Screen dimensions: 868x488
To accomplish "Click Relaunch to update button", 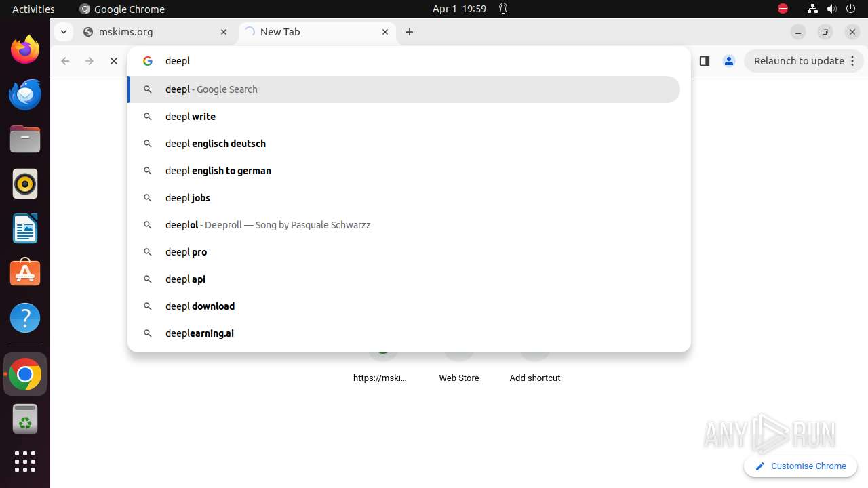I will pyautogui.click(x=804, y=61).
